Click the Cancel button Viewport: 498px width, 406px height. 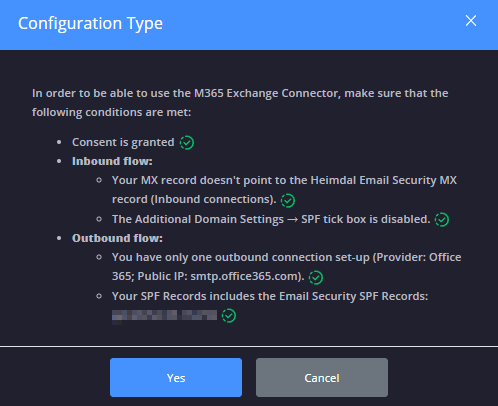[322, 377]
